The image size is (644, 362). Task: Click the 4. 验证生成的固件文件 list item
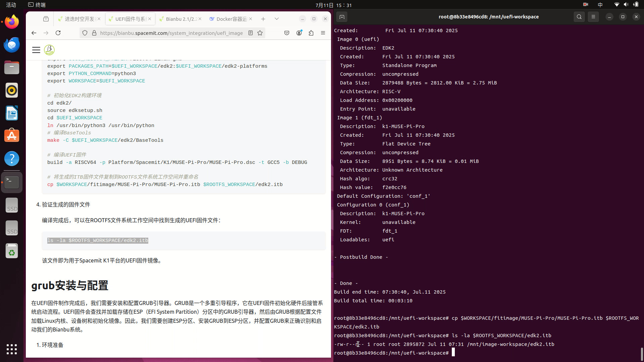click(x=63, y=204)
